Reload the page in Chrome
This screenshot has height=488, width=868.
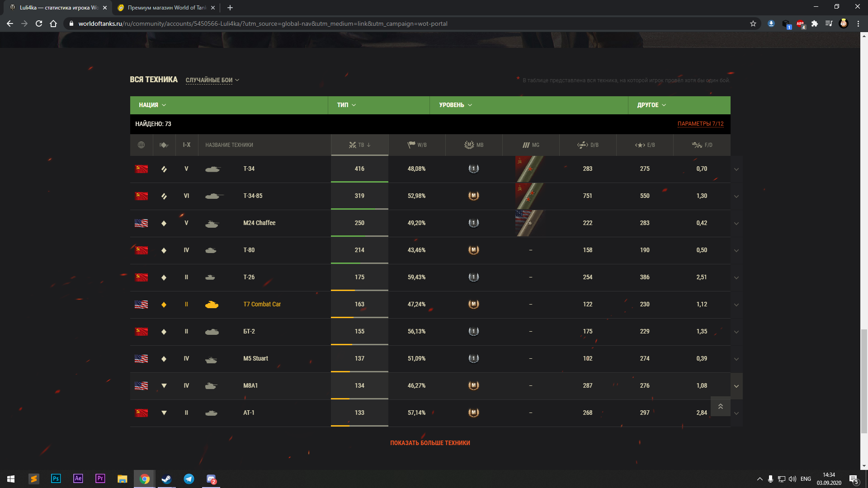tap(39, 23)
